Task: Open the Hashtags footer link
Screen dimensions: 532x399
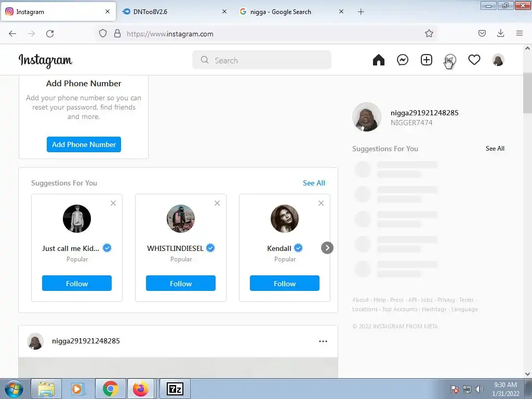Action: [434, 310]
